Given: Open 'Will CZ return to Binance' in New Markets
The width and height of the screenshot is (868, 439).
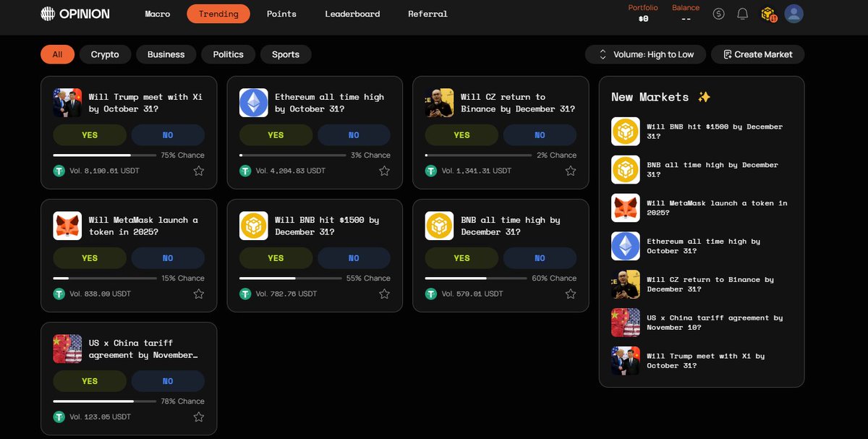Looking at the screenshot, I should click(710, 284).
